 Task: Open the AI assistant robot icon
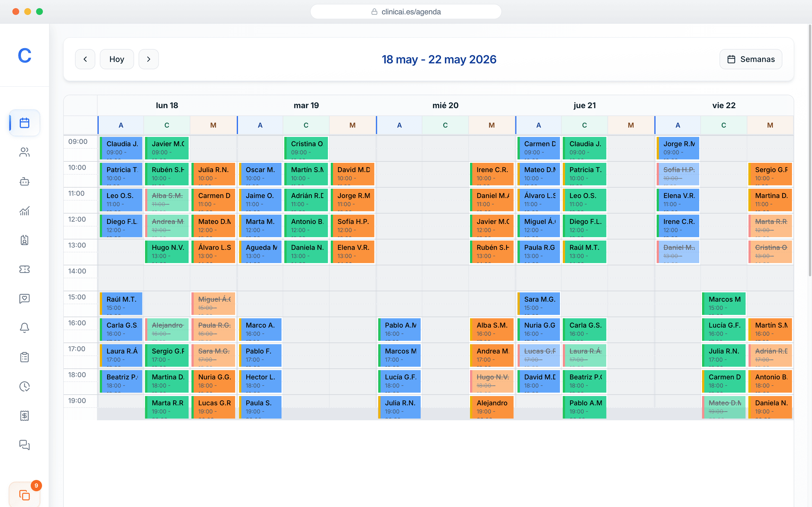(x=25, y=181)
